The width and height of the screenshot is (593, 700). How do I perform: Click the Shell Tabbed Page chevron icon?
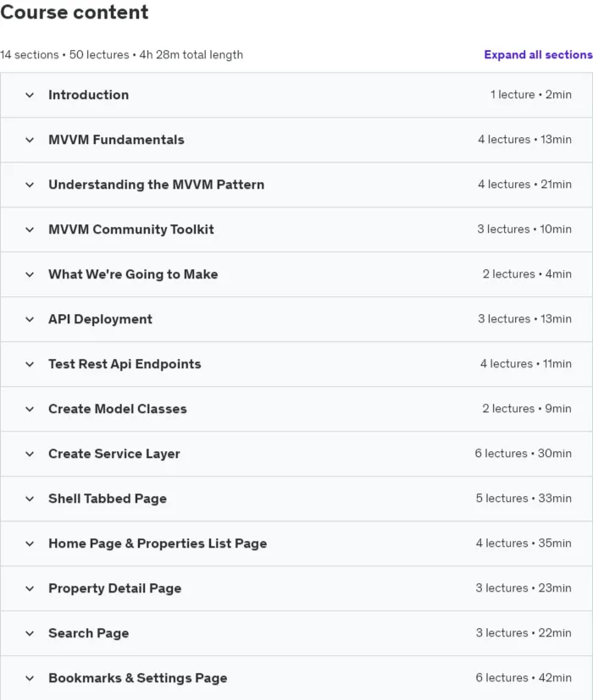[x=30, y=499]
